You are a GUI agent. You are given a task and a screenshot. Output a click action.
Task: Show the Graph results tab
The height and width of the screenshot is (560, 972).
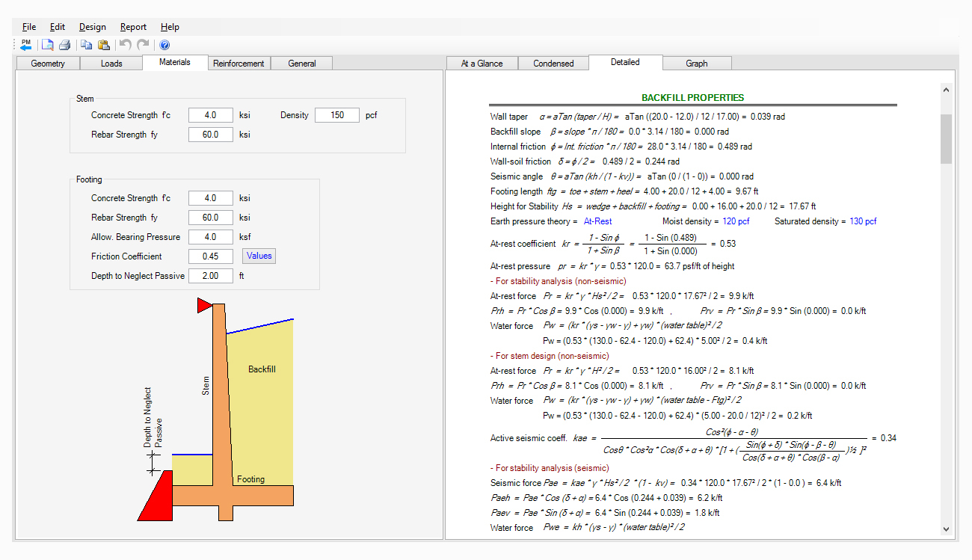coord(696,64)
